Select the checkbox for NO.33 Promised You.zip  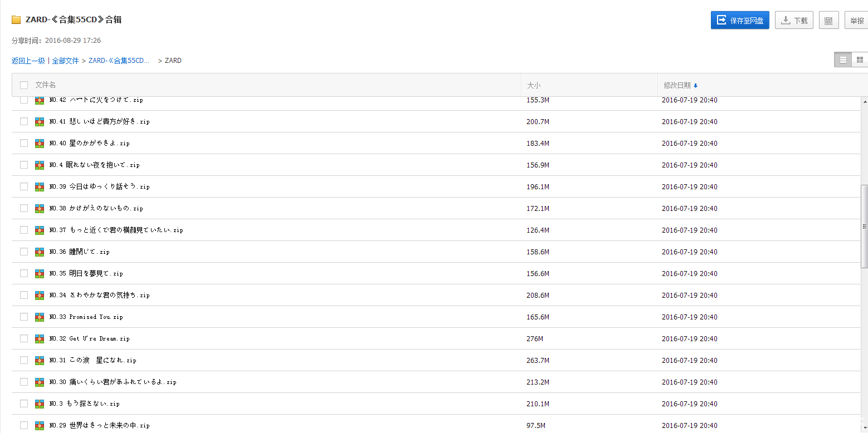point(24,317)
